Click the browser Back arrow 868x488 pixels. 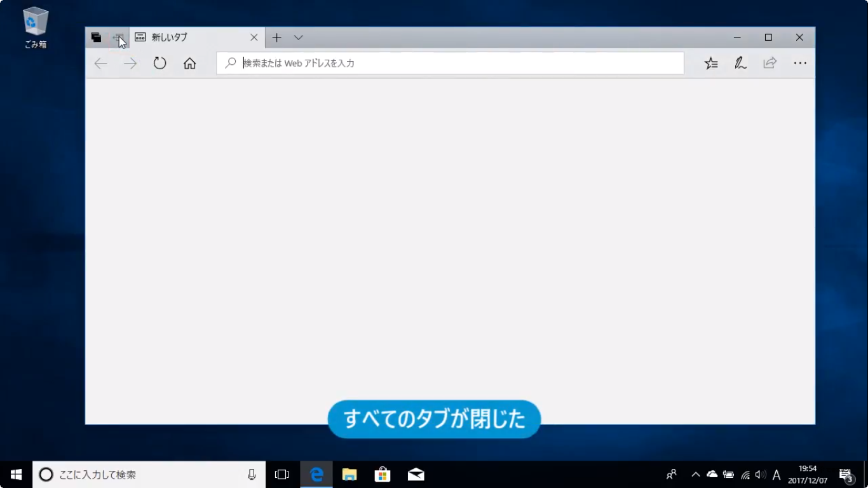tap(100, 63)
